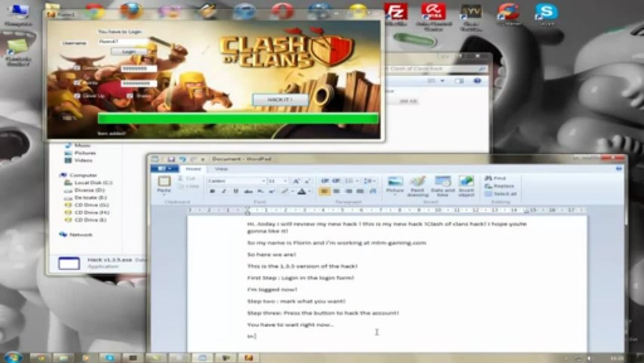Select Local Disk (C:) in Explorer tree

click(89, 183)
